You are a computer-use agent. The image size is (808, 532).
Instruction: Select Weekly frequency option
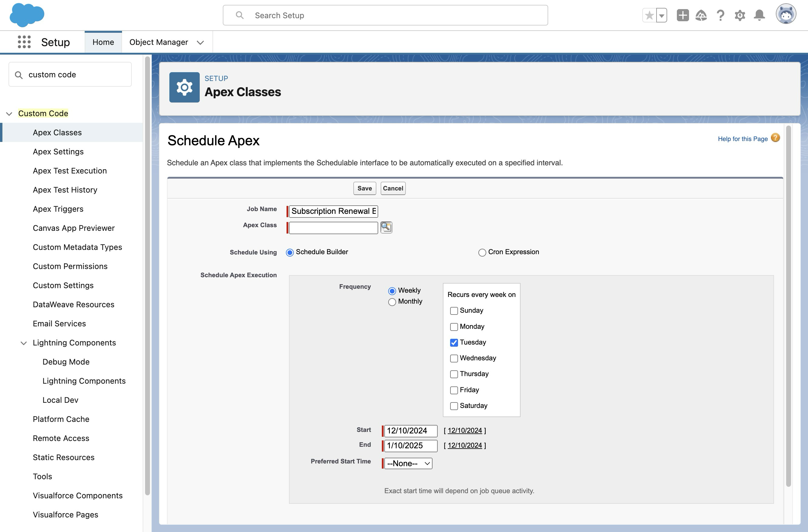click(x=392, y=291)
